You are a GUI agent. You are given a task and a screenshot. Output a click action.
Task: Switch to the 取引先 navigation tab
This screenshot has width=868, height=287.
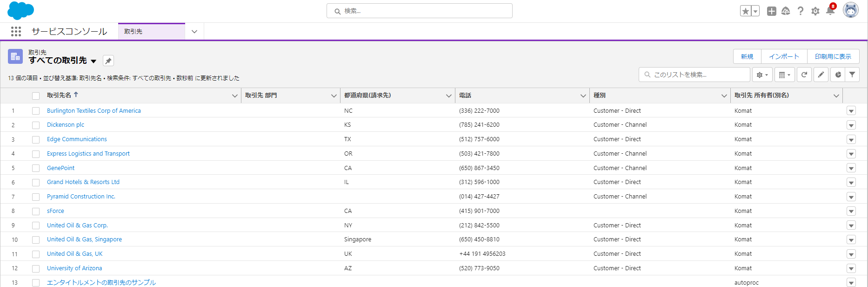152,32
